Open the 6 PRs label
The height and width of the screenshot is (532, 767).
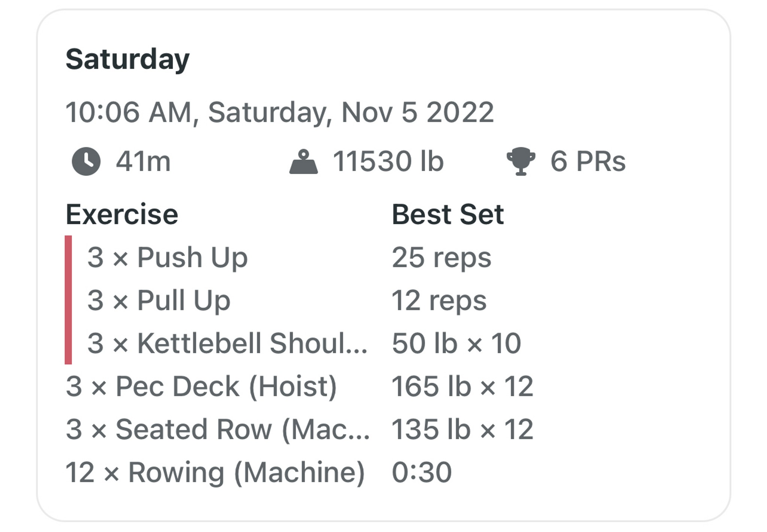(x=588, y=162)
